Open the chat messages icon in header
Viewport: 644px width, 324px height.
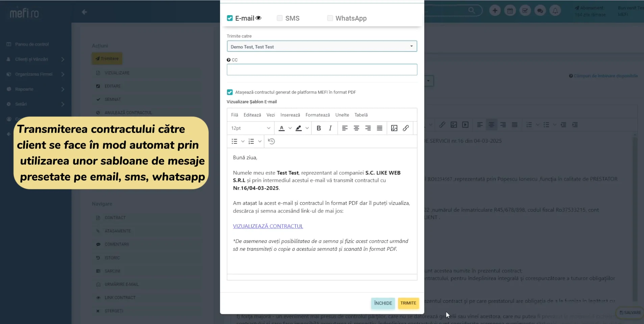point(540,10)
